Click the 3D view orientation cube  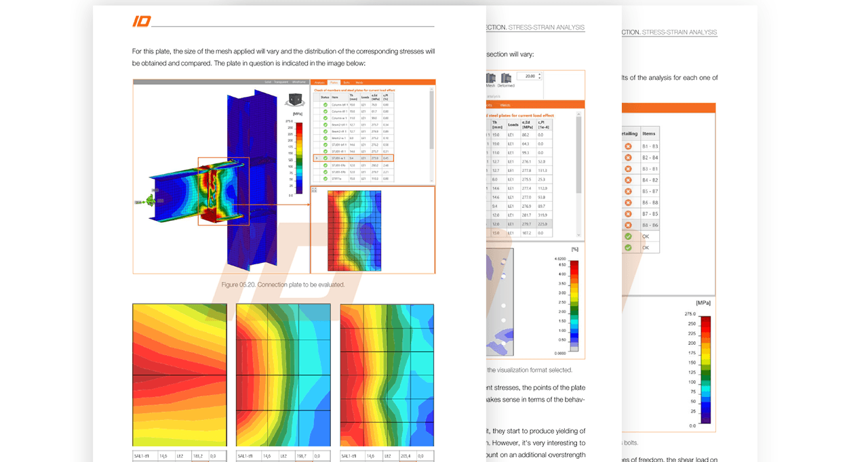point(295,100)
